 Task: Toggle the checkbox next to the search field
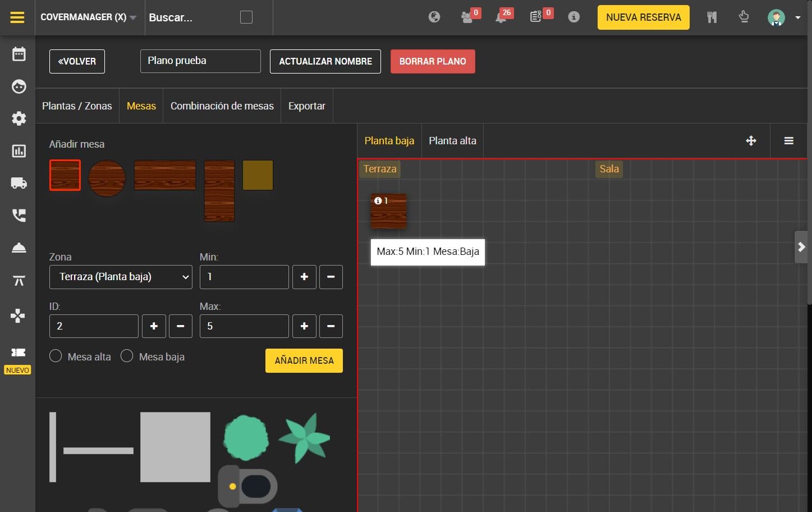pos(246,17)
